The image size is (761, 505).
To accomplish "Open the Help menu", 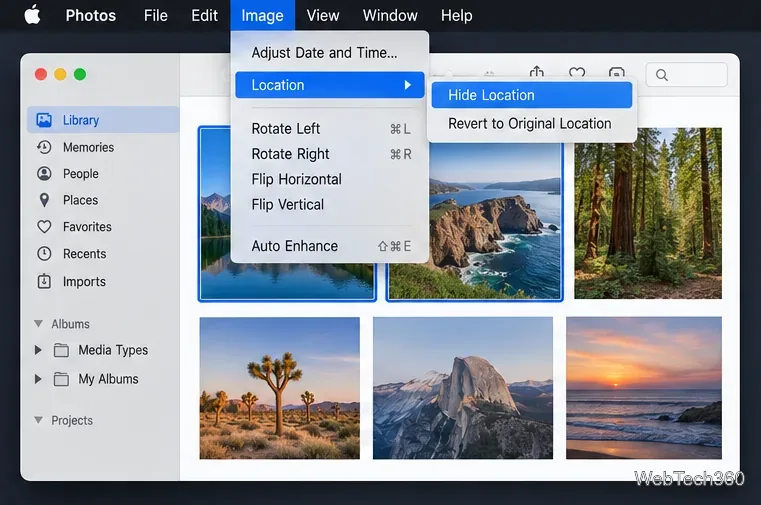I will pos(457,16).
